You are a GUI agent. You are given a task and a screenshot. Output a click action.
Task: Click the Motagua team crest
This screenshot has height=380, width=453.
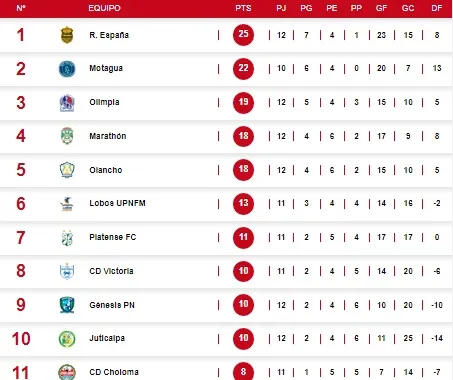click(x=67, y=69)
